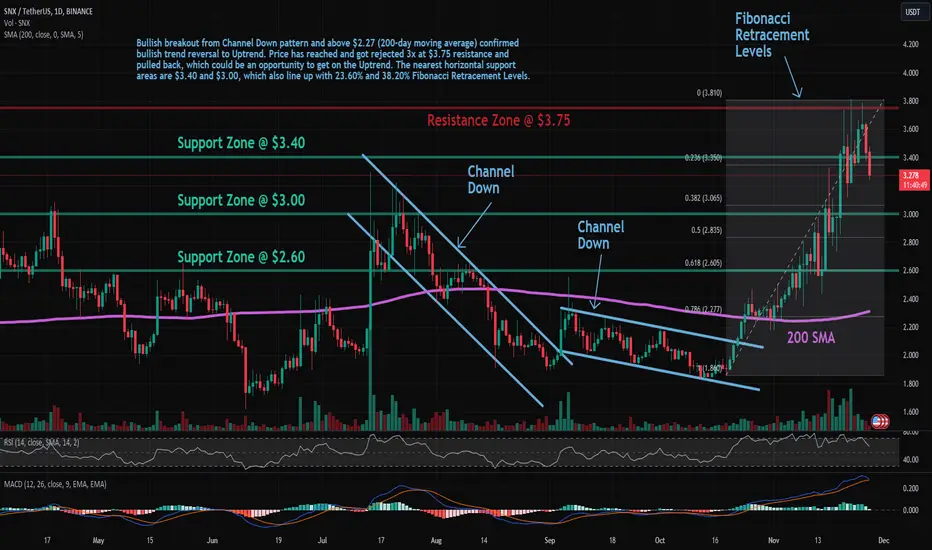
Task: Select the Vol · SNX indicator legend
Action: [17, 23]
